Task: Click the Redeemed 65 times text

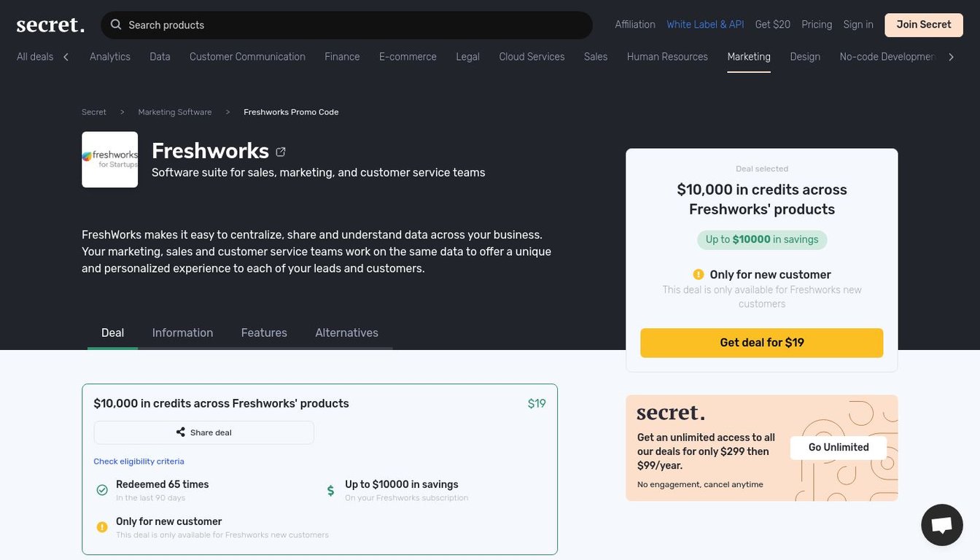Action: click(163, 484)
